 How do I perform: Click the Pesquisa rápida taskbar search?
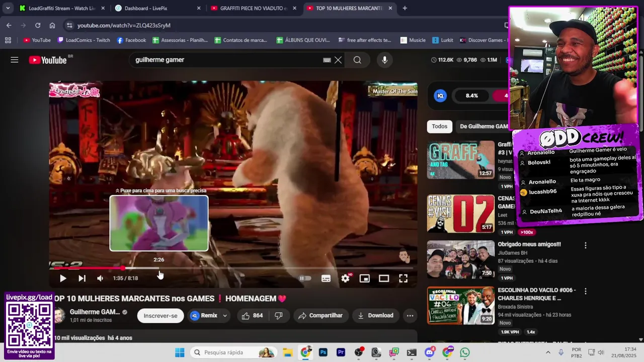point(234,352)
